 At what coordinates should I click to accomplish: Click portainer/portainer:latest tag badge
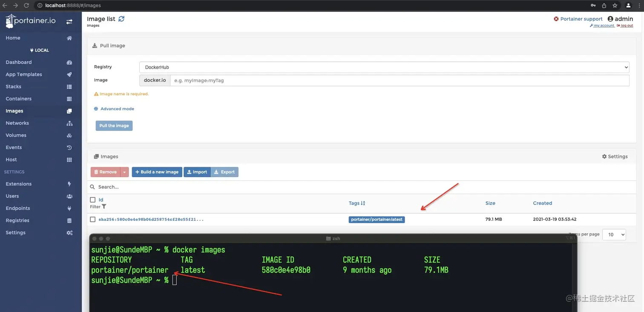point(377,220)
